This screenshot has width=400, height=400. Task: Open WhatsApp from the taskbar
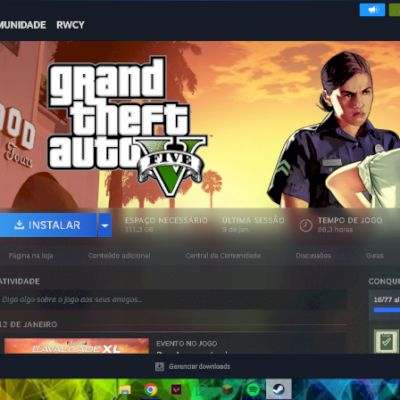202,389
